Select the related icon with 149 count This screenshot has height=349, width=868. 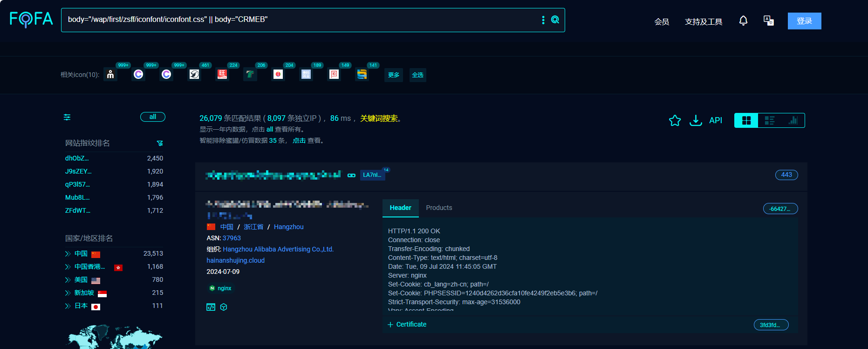coord(334,74)
